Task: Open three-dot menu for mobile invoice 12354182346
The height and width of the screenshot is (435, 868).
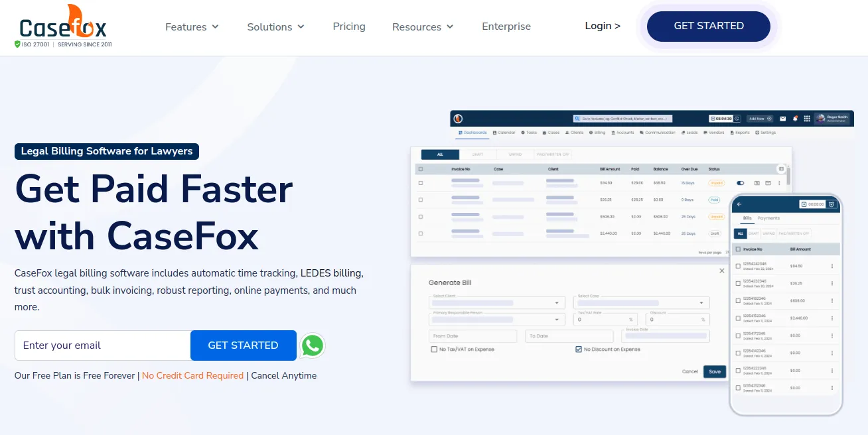Action: tap(832, 300)
